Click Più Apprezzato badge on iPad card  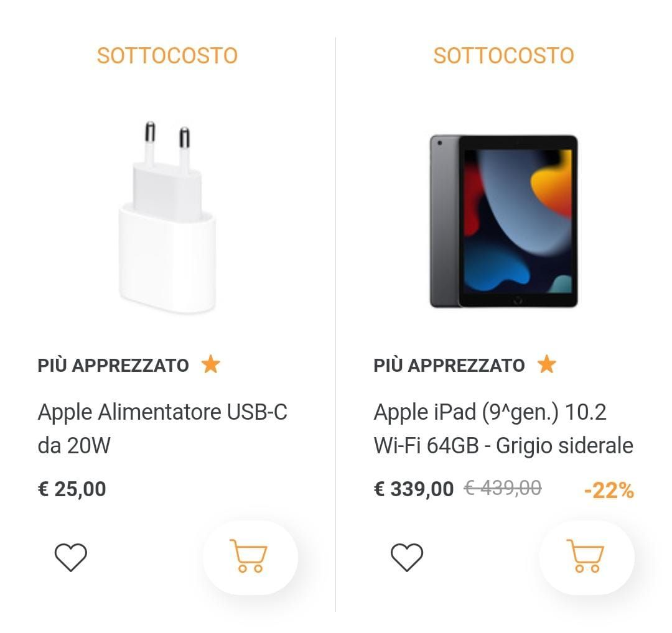tap(449, 365)
